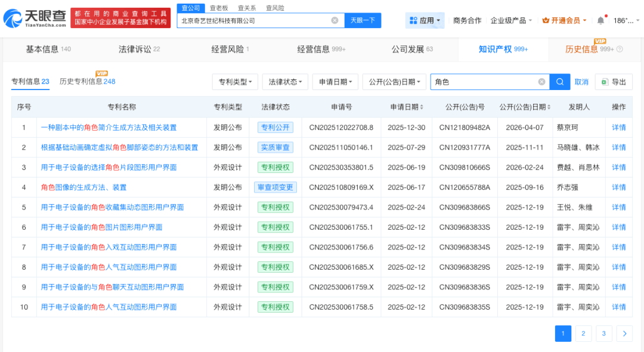The image size is (644, 352).
Task: Clear the company search box with the x icon
Action: point(335,20)
